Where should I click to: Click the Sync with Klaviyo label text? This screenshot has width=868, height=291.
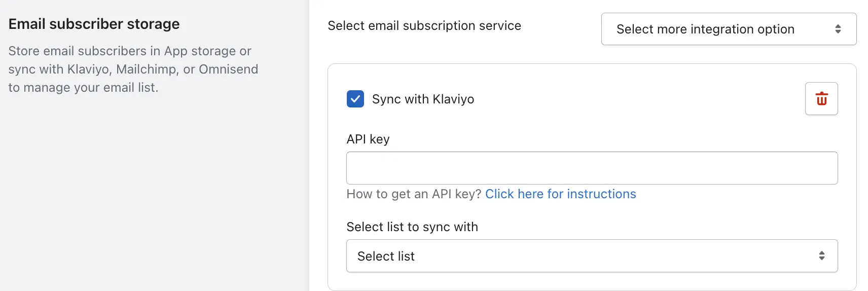pyautogui.click(x=423, y=99)
